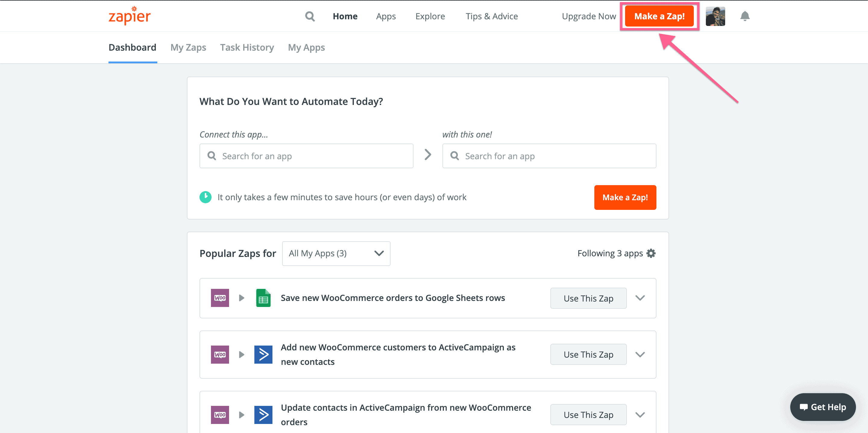Viewport: 868px width, 433px height.
Task: Click the green clock icon
Action: (205, 197)
